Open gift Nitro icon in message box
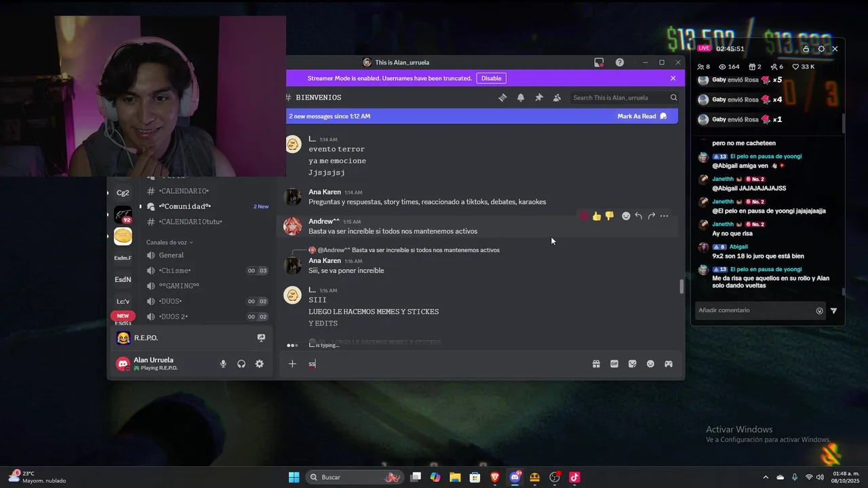 tap(596, 364)
